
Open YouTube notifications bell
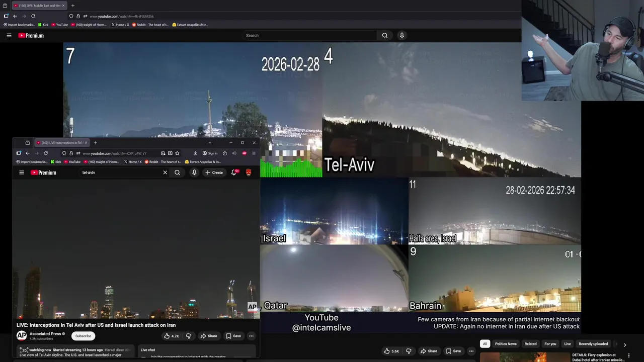[234, 172]
